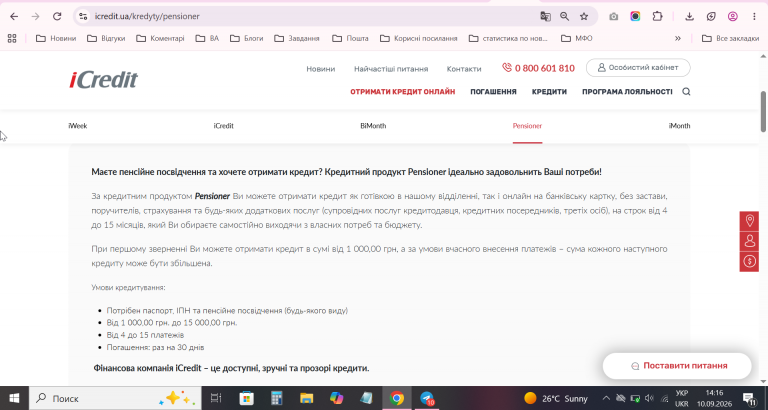Open КРЕДИТИ menu item
The image size is (768, 410).
pyautogui.click(x=549, y=92)
